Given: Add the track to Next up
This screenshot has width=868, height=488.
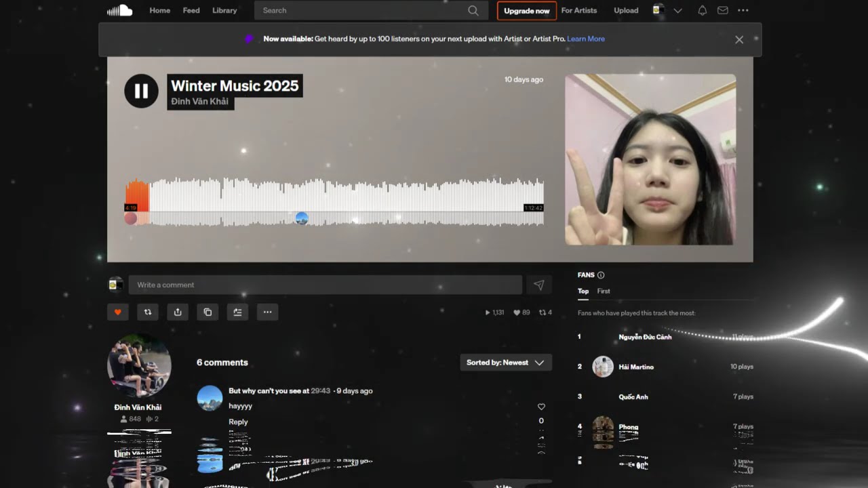Looking at the screenshot, I should (x=237, y=312).
